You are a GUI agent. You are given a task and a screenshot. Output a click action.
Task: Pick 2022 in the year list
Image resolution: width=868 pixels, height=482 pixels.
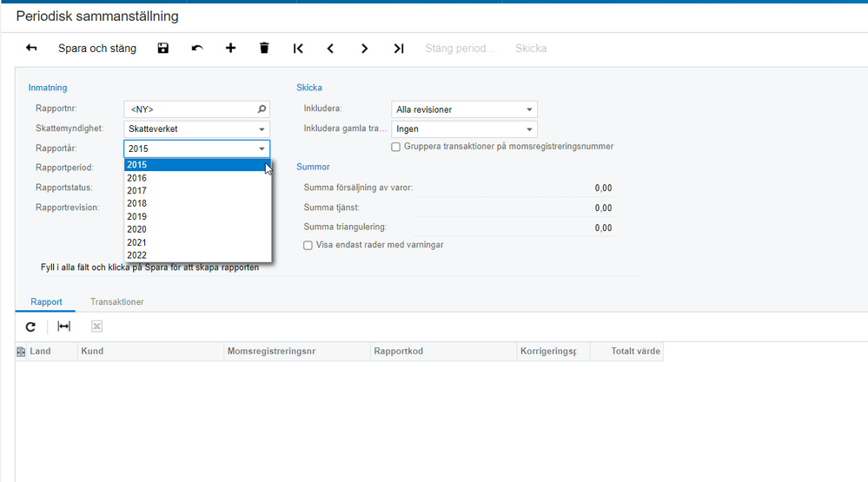tap(197, 255)
